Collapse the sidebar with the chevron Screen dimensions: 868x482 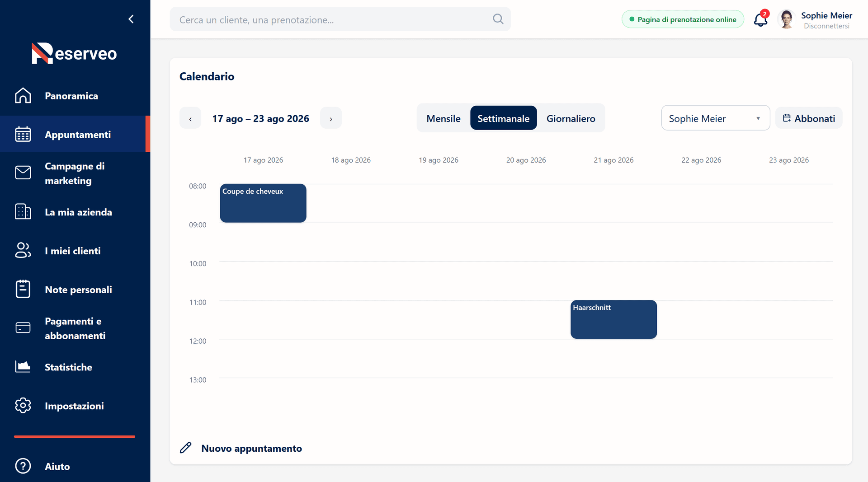coord(131,19)
